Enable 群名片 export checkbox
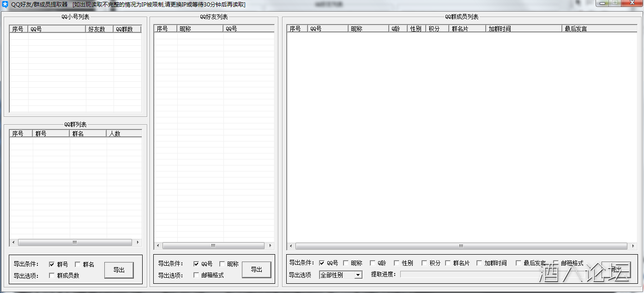Viewport: 644px width, 293px height. click(x=448, y=263)
